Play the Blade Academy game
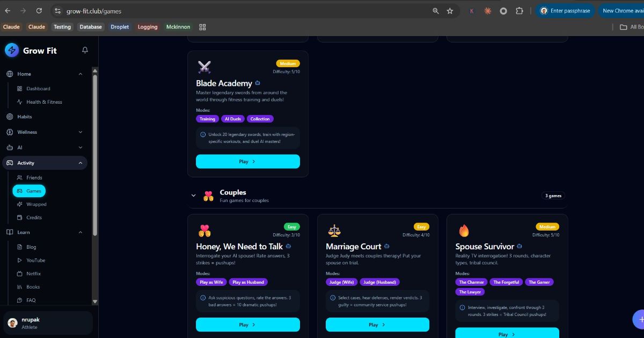644x338 pixels. coord(247,161)
